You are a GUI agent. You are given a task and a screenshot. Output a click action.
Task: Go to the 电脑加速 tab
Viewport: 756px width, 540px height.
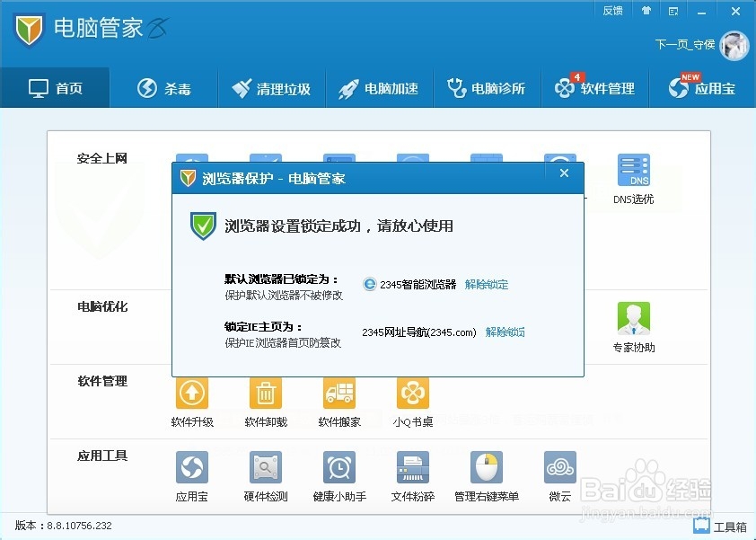pyautogui.click(x=380, y=88)
